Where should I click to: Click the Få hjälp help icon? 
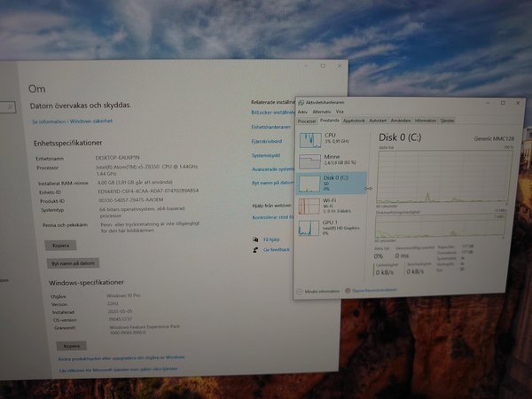[256, 239]
